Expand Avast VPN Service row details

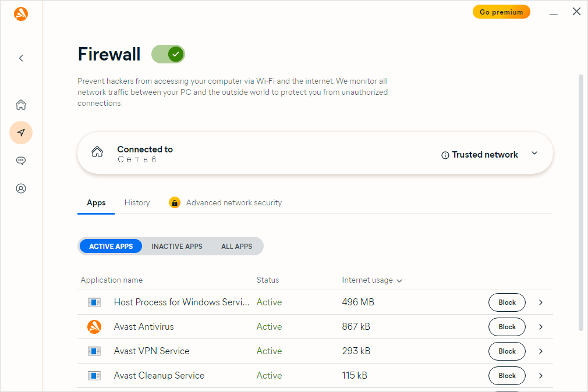(x=541, y=351)
